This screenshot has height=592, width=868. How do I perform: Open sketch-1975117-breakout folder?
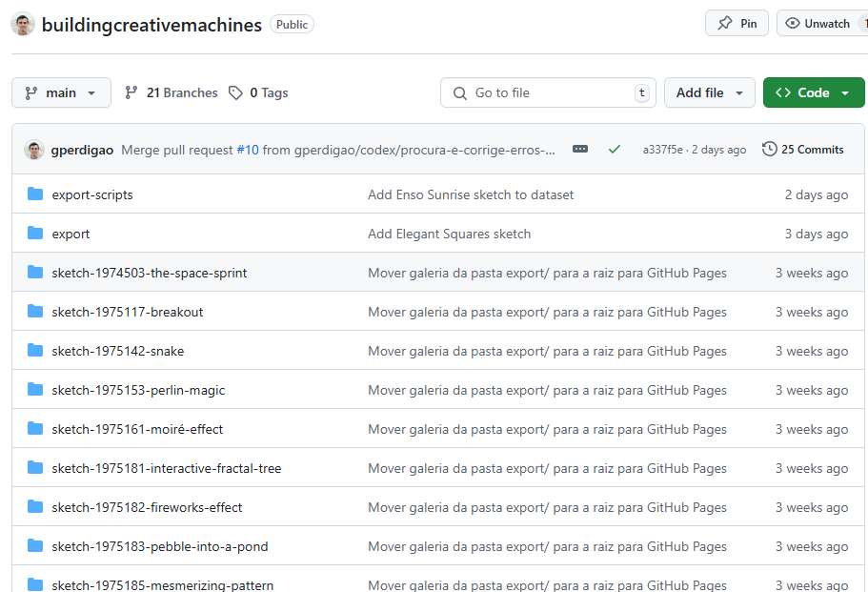coord(128,313)
